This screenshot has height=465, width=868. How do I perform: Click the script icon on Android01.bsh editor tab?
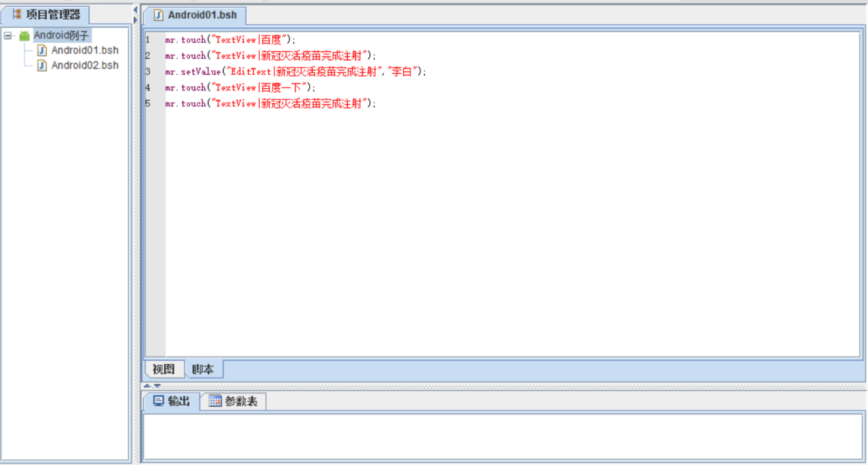(159, 15)
